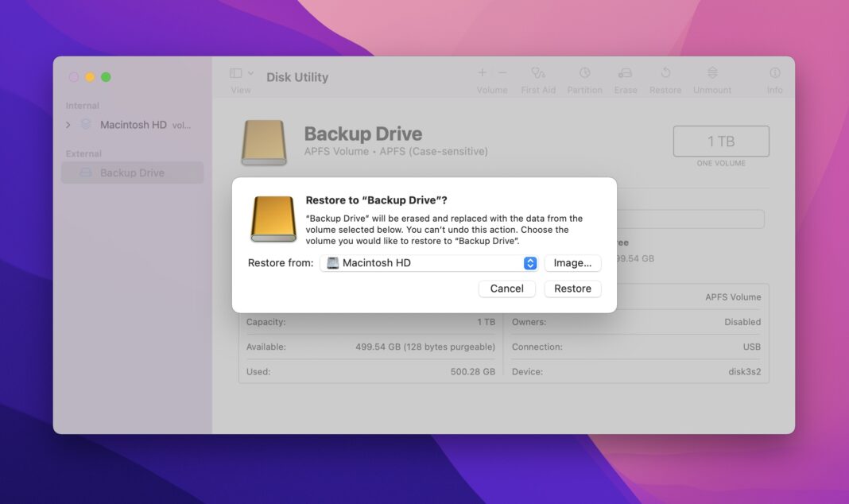This screenshot has height=504, width=849.
Task: Expand Macintosh HD in the sidebar
Action: 68,124
